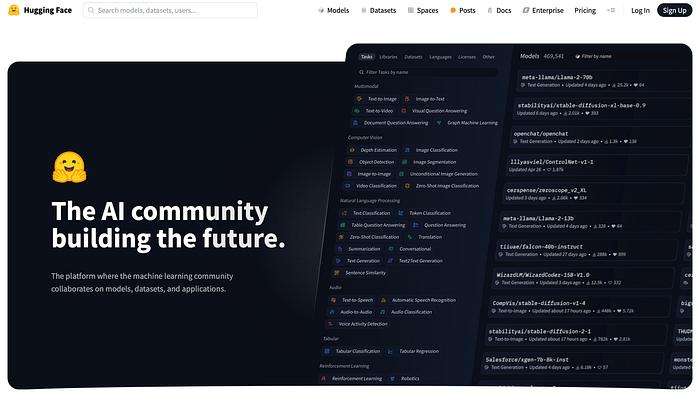Open the stabilityai/stable-diffusion-2-1 model card
Image resolution: width=700 pixels, height=415 pixels.
tap(576, 335)
